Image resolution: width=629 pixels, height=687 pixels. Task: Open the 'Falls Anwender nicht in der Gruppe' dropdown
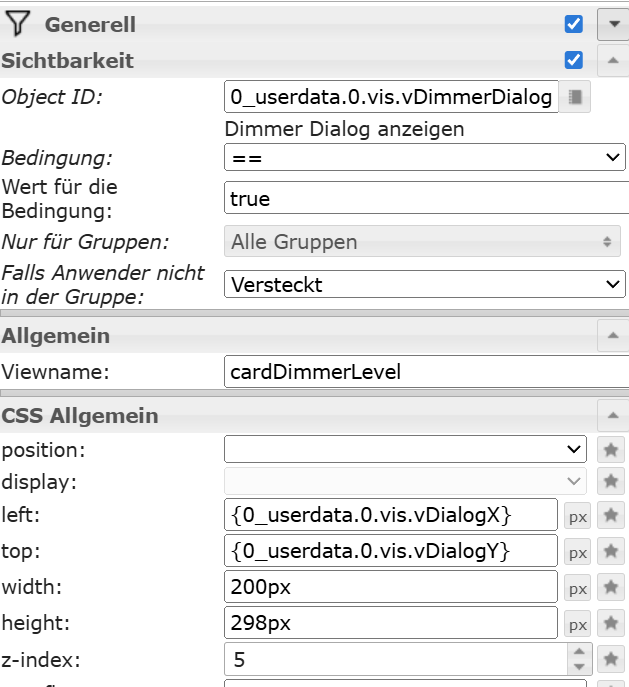pos(424,285)
